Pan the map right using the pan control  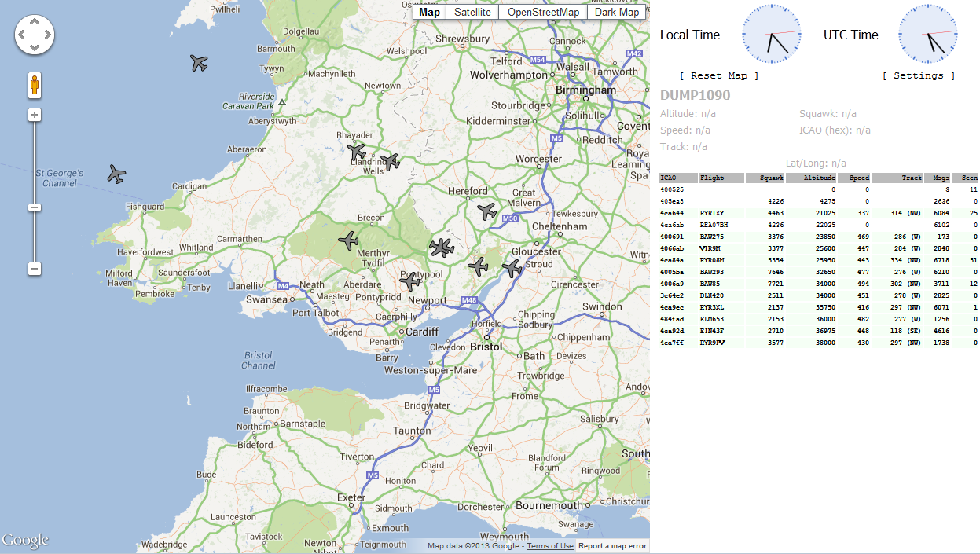tap(48, 35)
